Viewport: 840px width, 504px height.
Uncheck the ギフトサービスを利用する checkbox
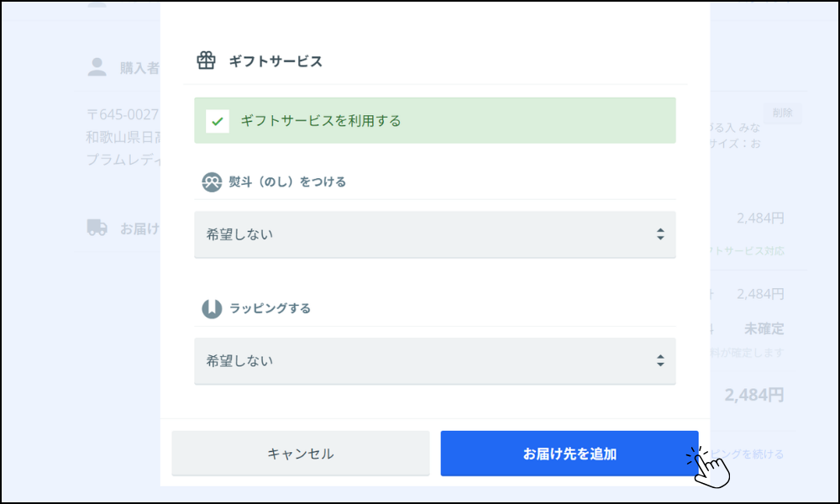(x=218, y=121)
